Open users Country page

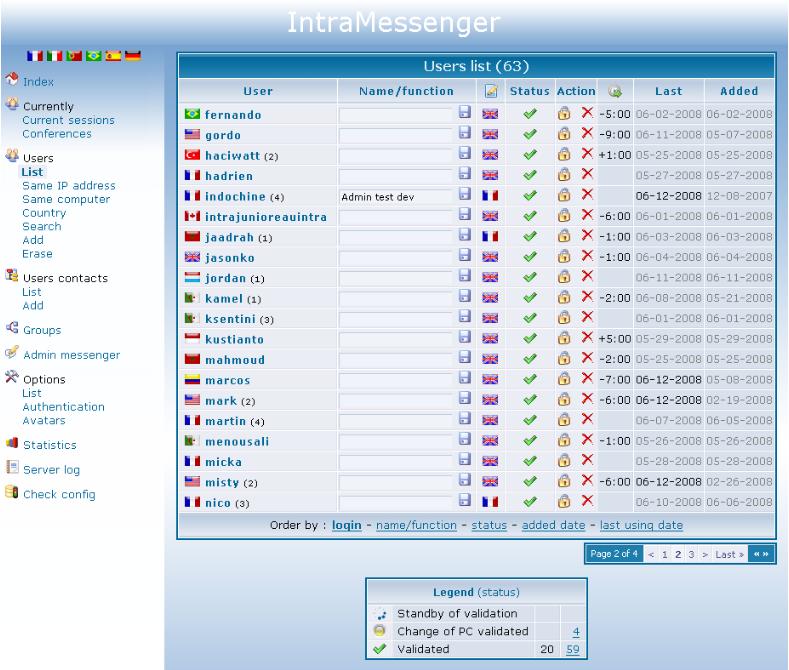coord(44,213)
